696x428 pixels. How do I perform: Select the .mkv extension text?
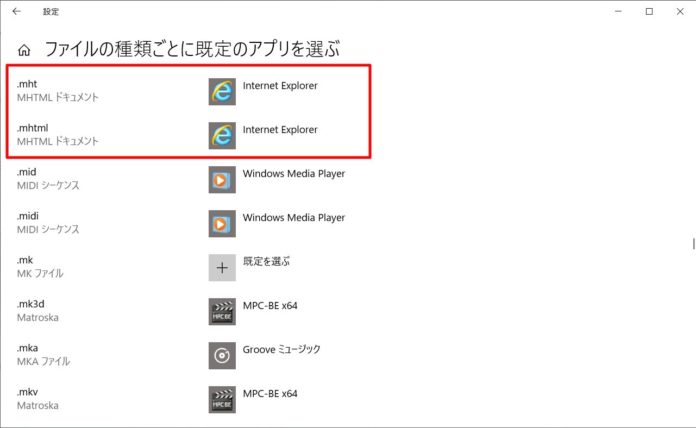coord(28,392)
